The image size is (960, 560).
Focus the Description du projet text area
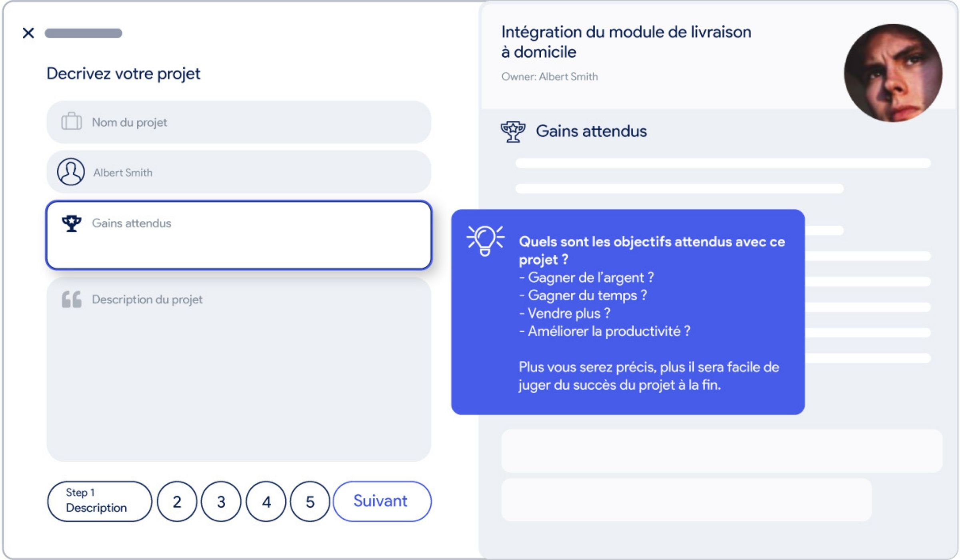[239, 369]
